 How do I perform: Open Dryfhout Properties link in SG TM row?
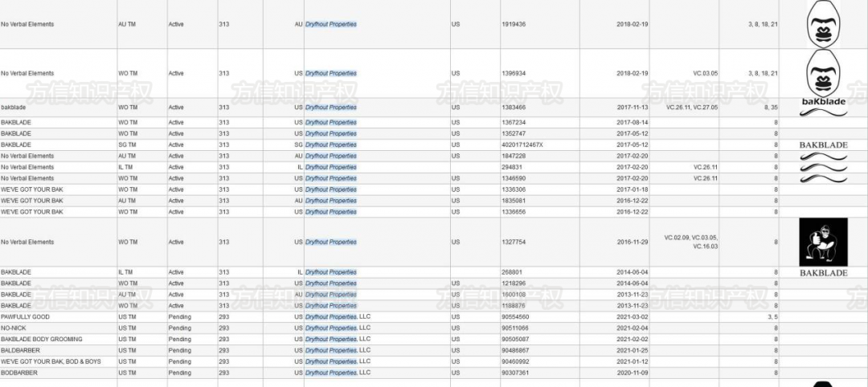tap(331, 145)
